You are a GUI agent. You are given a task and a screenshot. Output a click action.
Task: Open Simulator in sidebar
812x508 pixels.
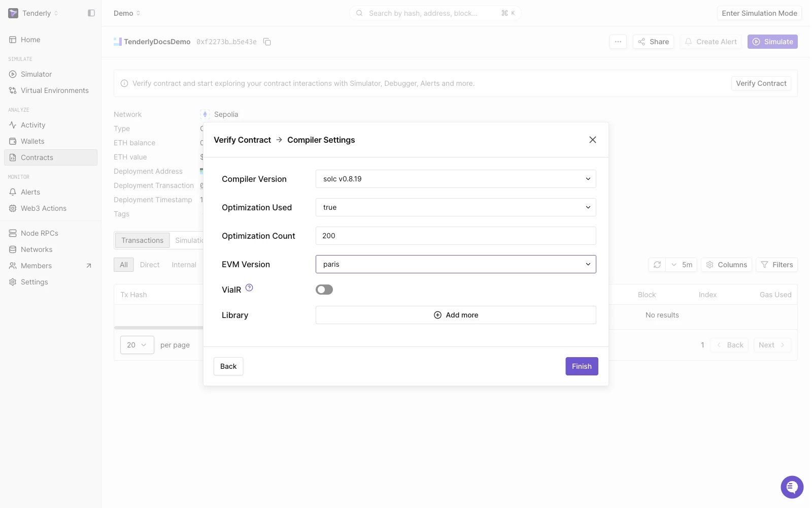(x=51, y=74)
